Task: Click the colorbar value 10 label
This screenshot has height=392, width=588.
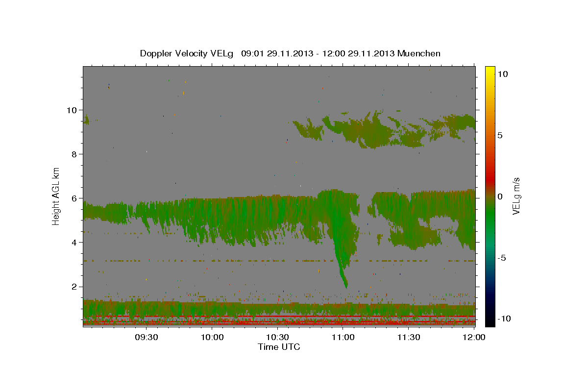Action: tap(502, 74)
